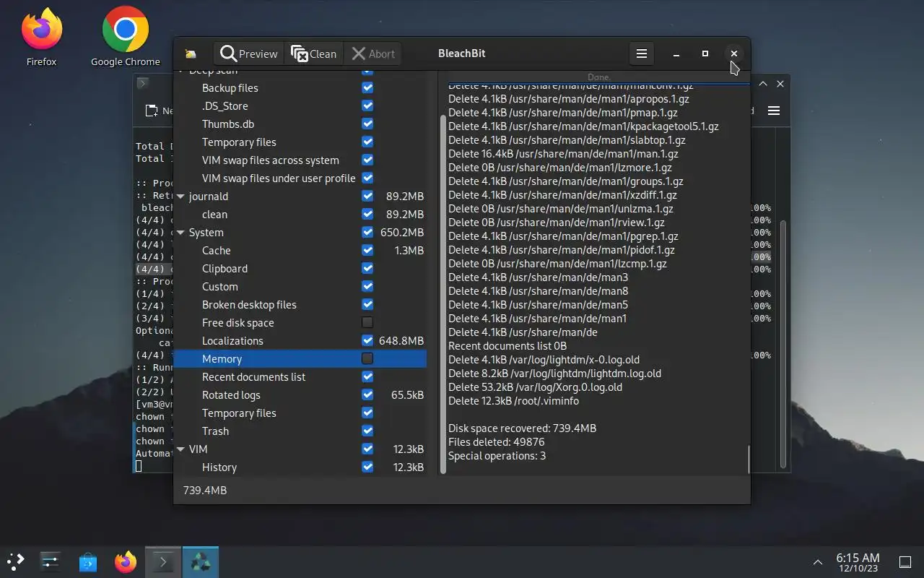The width and height of the screenshot is (924, 578).
Task: Collapse the journald tree group
Action: (180, 197)
